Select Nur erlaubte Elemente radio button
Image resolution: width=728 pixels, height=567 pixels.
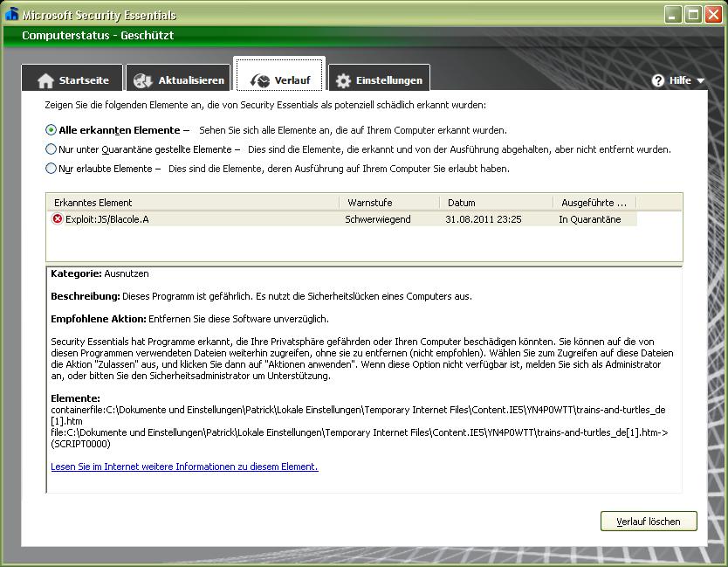tap(52, 169)
